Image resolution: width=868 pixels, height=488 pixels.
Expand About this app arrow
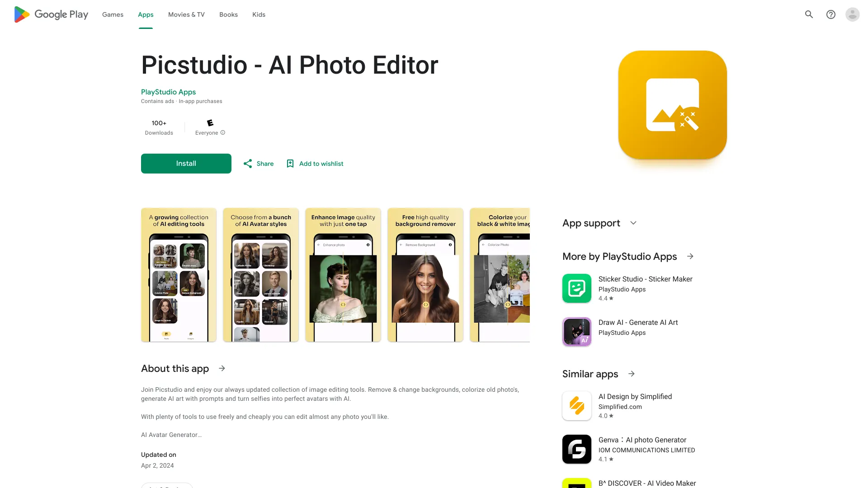[x=222, y=368]
